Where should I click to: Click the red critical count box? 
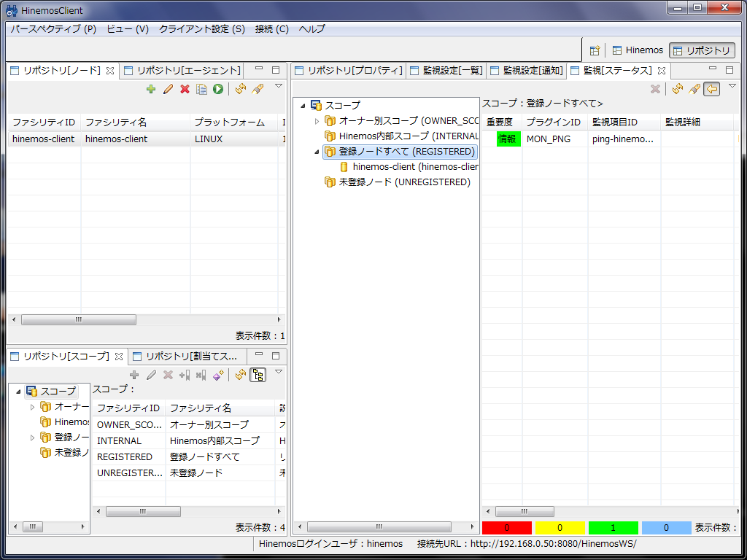tap(506, 528)
